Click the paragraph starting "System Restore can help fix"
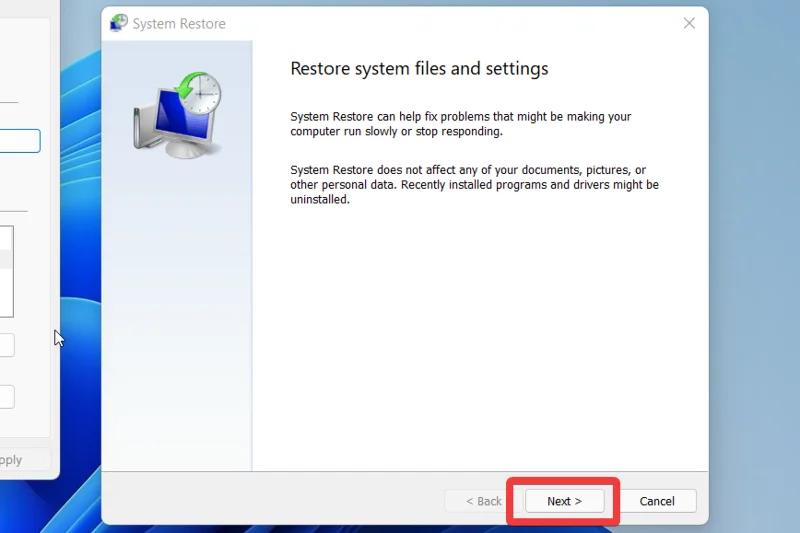Screen dimensions: 800x533 pos(461,124)
